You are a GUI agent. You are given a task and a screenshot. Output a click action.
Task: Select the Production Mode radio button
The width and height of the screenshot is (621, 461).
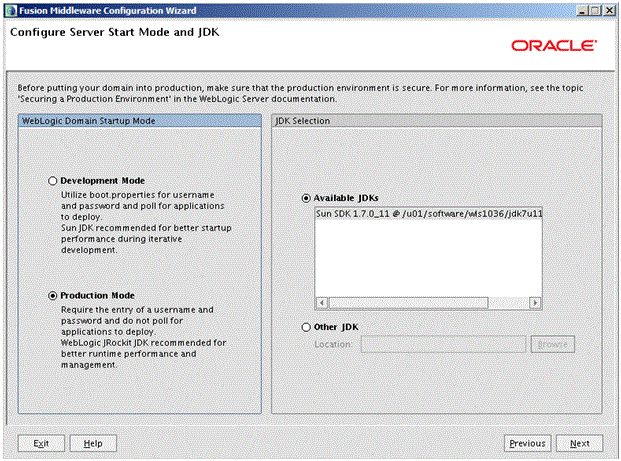[x=53, y=296]
